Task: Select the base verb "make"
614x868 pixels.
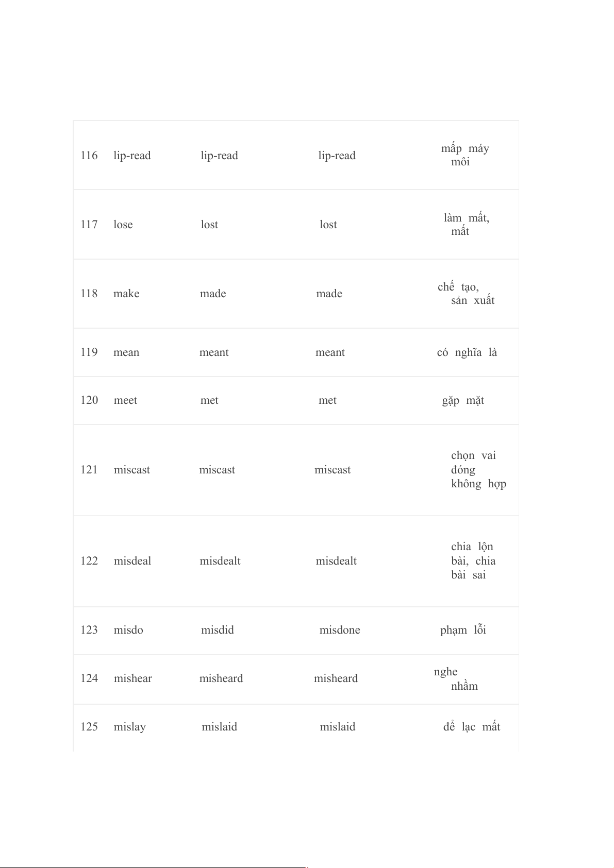Action: [x=126, y=294]
